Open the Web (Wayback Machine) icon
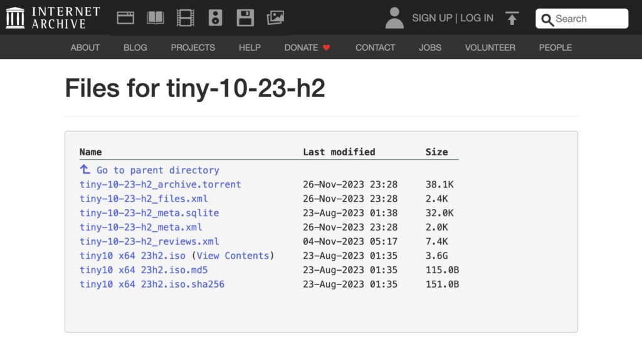Viewport: 642px width, 364px height. coord(125,18)
